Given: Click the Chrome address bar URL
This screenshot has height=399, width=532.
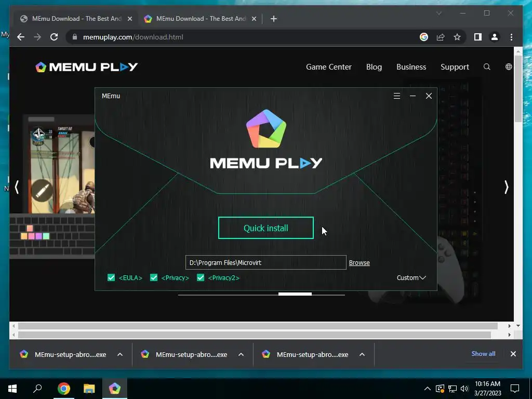Looking at the screenshot, I should click(x=133, y=37).
